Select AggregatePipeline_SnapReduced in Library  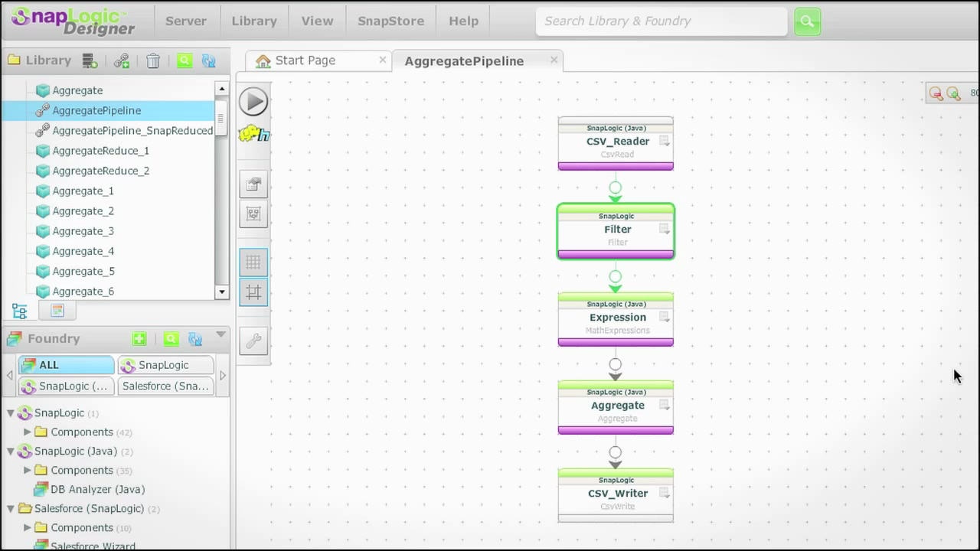(132, 131)
